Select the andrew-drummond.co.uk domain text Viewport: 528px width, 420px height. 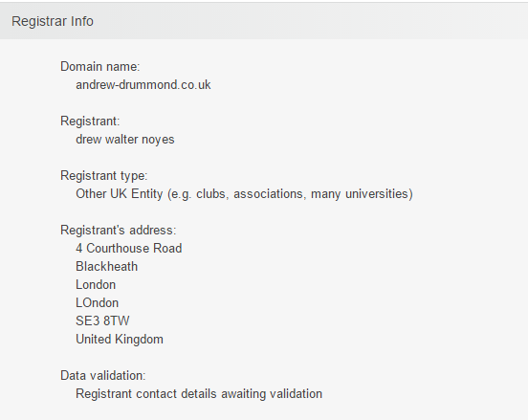[143, 85]
